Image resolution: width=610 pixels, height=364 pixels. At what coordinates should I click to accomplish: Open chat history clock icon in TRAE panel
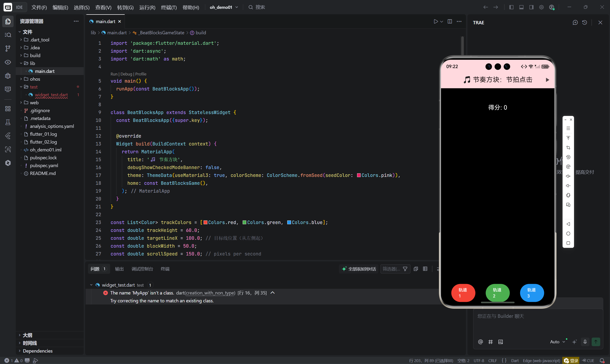(584, 23)
